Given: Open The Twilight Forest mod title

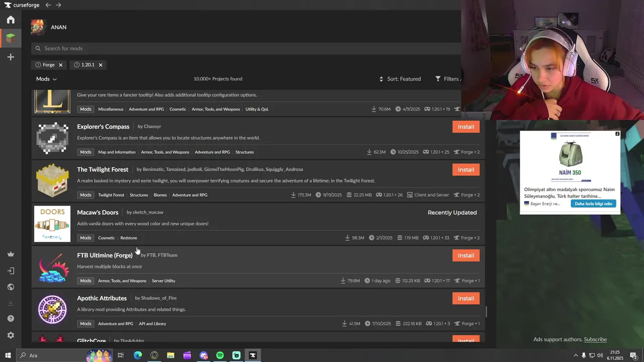Looking at the screenshot, I should (x=103, y=169).
